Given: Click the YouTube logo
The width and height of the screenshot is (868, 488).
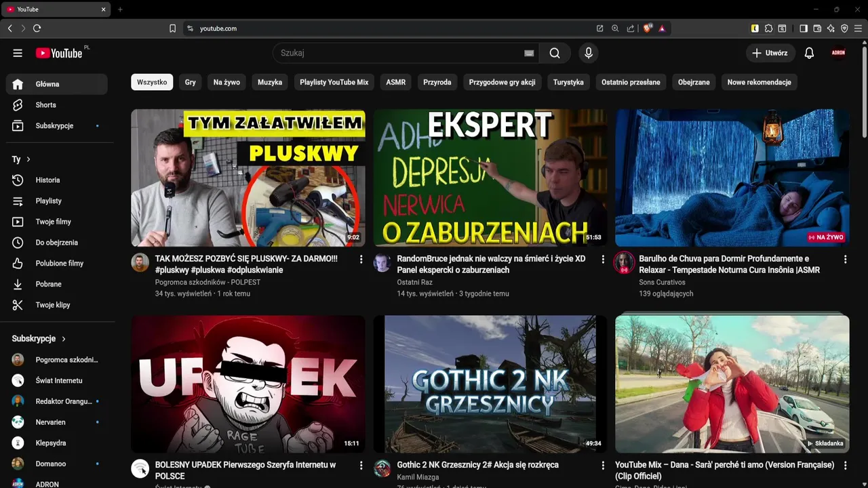Looking at the screenshot, I should pyautogui.click(x=60, y=53).
